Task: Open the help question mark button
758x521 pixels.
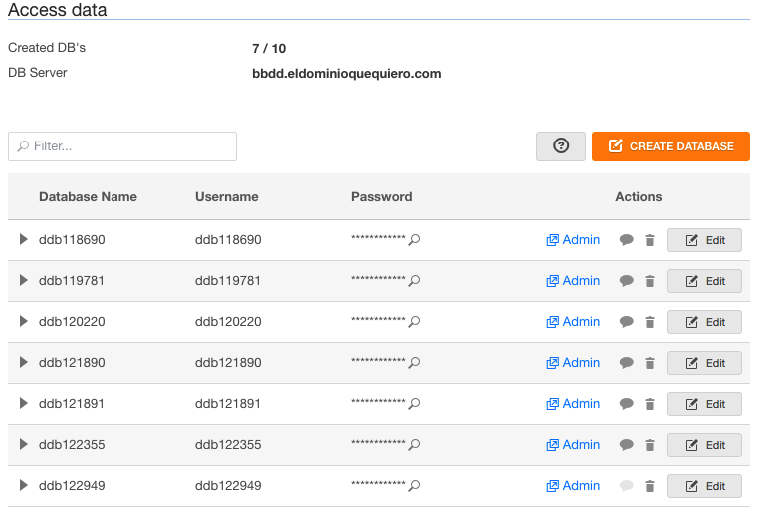Action: point(561,146)
